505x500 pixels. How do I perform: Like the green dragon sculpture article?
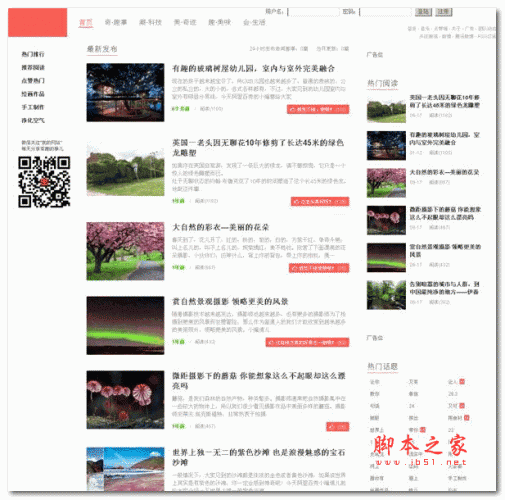click(x=320, y=201)
